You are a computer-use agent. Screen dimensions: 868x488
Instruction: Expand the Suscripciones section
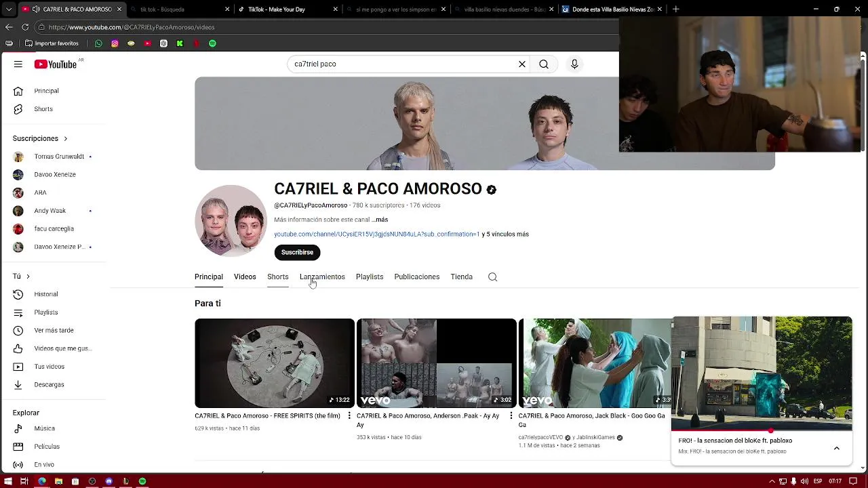pos(40,138)
